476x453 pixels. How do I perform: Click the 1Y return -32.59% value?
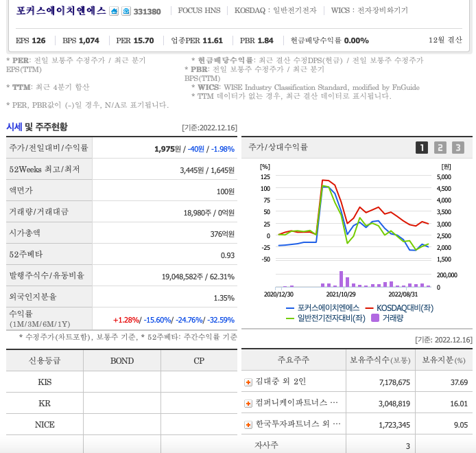221,320
